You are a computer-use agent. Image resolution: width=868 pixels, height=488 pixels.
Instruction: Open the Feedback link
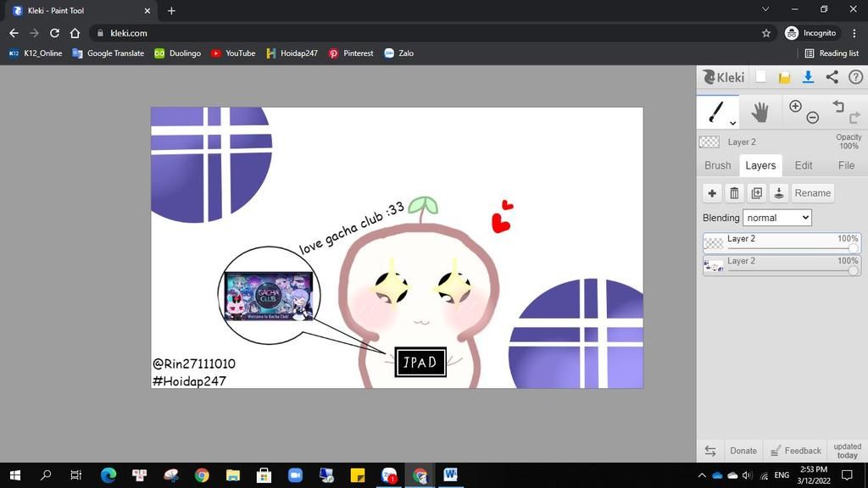(x=795, y=451)
